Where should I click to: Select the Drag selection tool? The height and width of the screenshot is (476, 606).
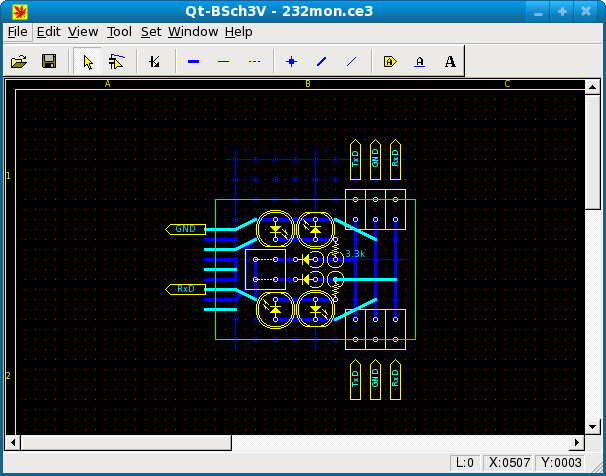pyautogui.click(x=117, y=62)
